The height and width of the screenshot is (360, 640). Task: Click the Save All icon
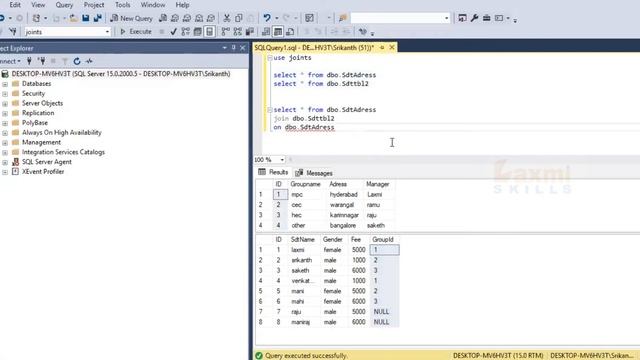[98, 18]
